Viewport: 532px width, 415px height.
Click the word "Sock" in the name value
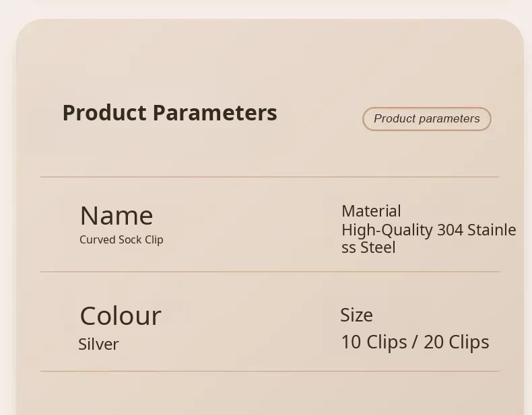click(130, 239)
